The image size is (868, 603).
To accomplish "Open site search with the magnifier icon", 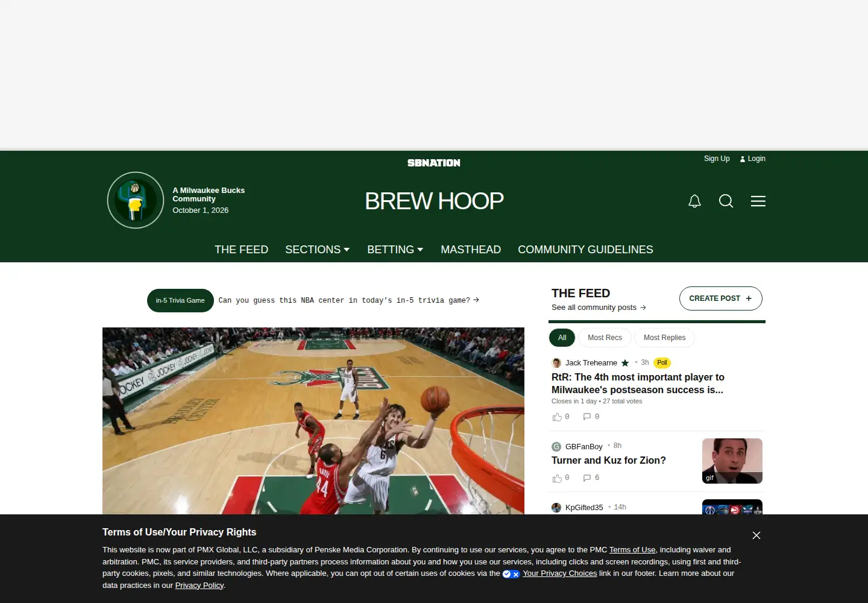I will click(726, 201).
